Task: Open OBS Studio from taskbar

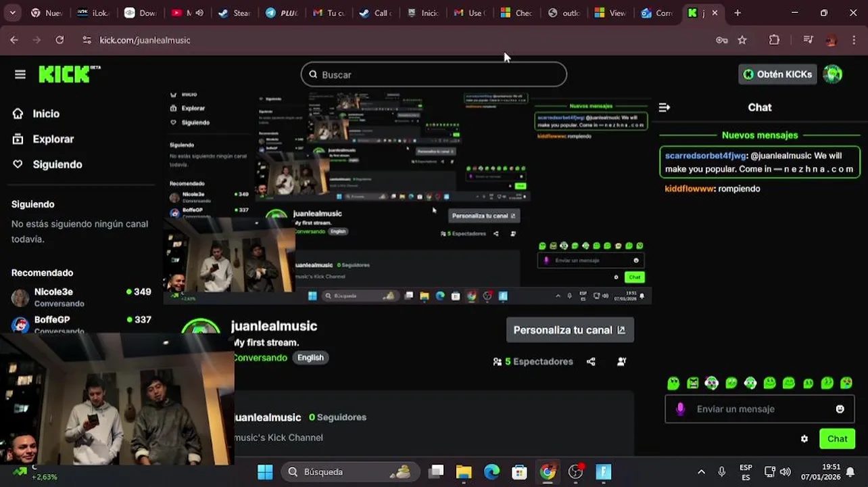Action: pos(576,471)
